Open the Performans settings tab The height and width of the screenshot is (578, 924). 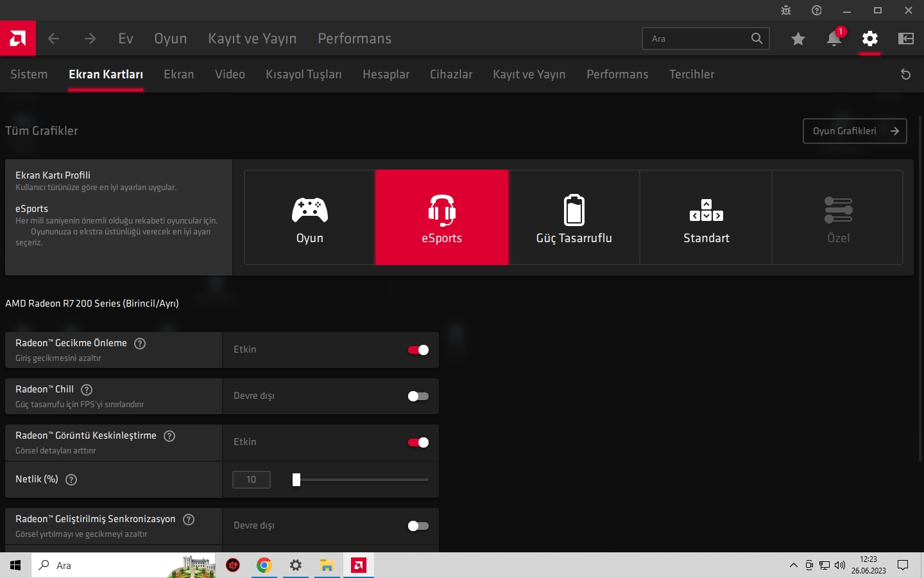pos(617,74)
